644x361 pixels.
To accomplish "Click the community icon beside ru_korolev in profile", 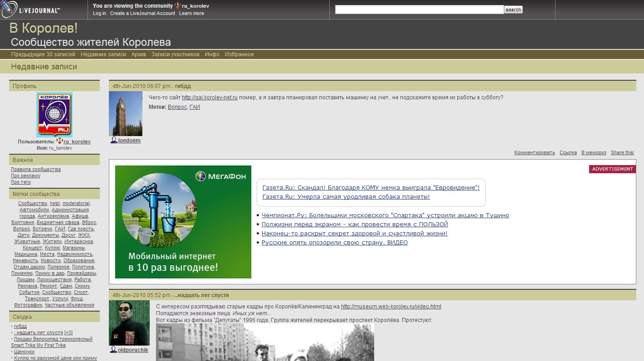I will tap(59, 141).
